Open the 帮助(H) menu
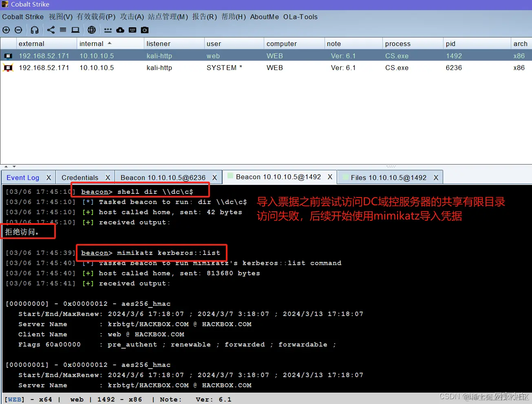Image resolution: width=532 pixels, height=404 pixels. (x=234, y=17)
